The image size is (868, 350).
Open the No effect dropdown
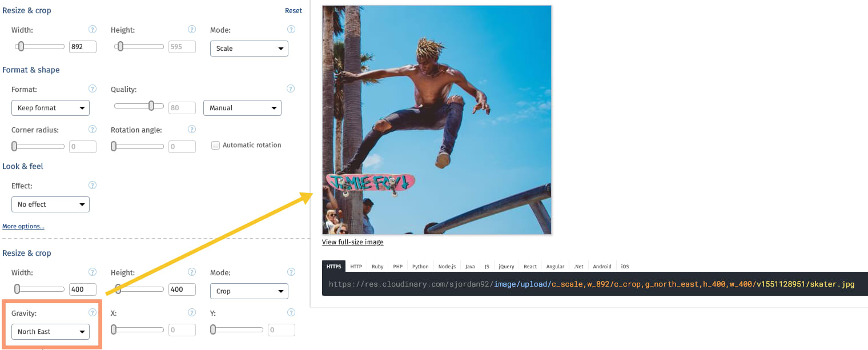50,204
